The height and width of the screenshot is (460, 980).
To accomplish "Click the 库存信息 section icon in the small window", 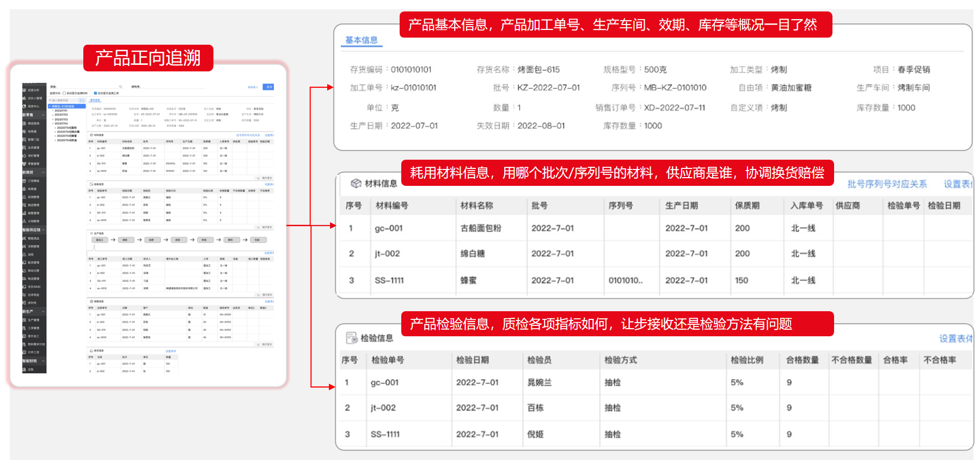I will click(91, 350).
